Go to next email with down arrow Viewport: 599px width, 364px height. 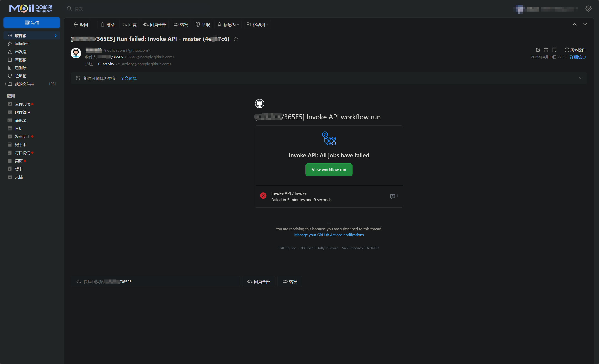coord(585,24)
